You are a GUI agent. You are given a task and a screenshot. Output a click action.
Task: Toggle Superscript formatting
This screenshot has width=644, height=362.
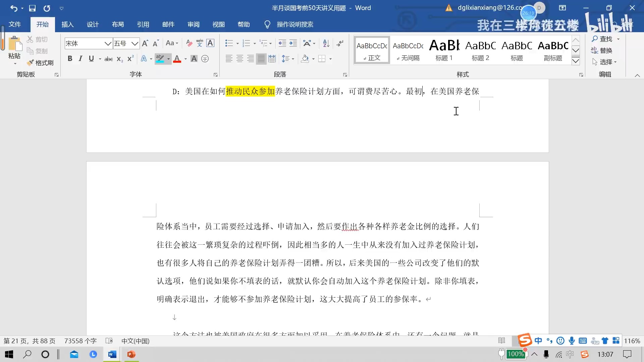[130, 59]
